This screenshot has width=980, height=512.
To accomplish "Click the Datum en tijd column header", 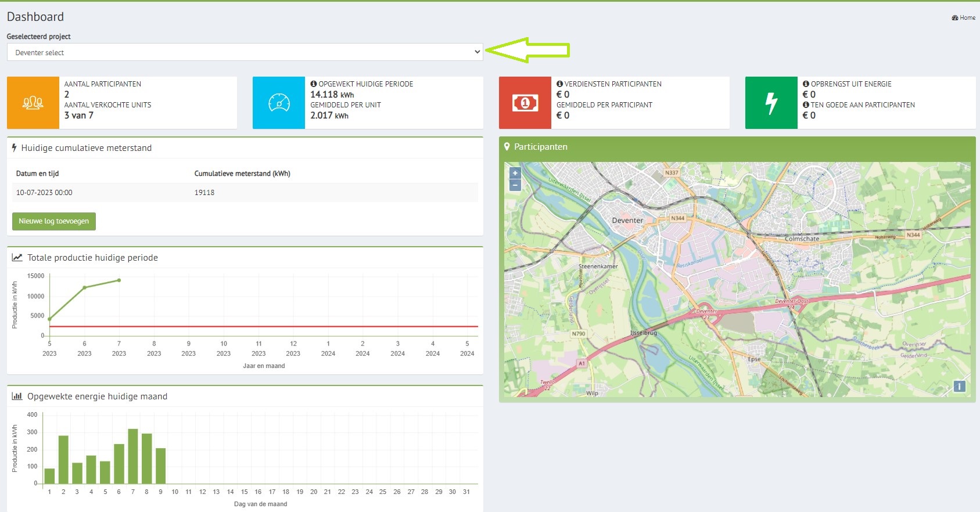I will pyautogui.click(x=37, y=174).
